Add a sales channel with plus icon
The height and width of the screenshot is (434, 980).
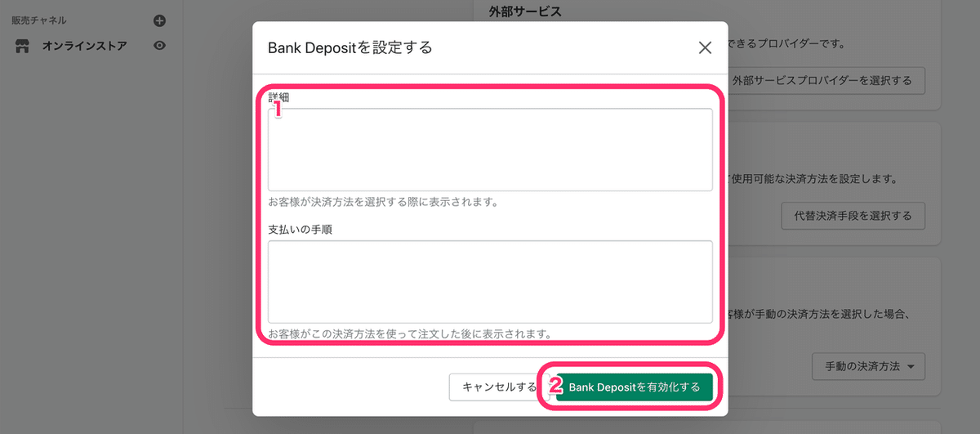pyautogui.click(x=160, y=20)
